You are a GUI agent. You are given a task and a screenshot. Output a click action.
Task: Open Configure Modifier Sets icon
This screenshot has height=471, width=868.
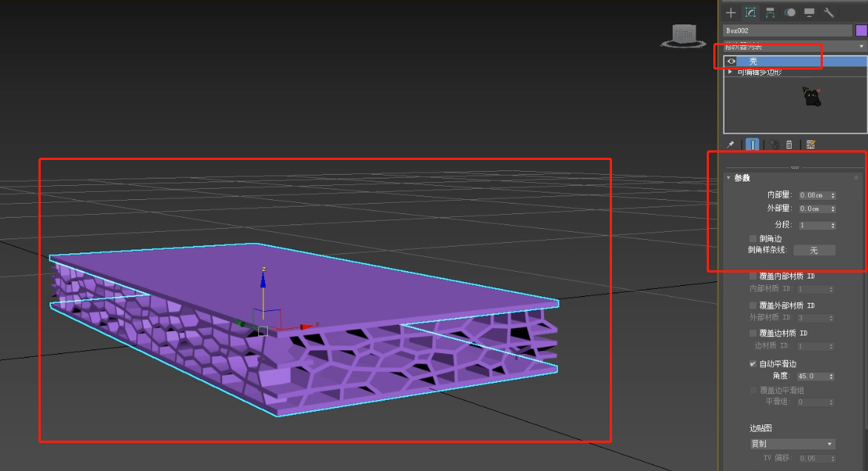[811, 144]
